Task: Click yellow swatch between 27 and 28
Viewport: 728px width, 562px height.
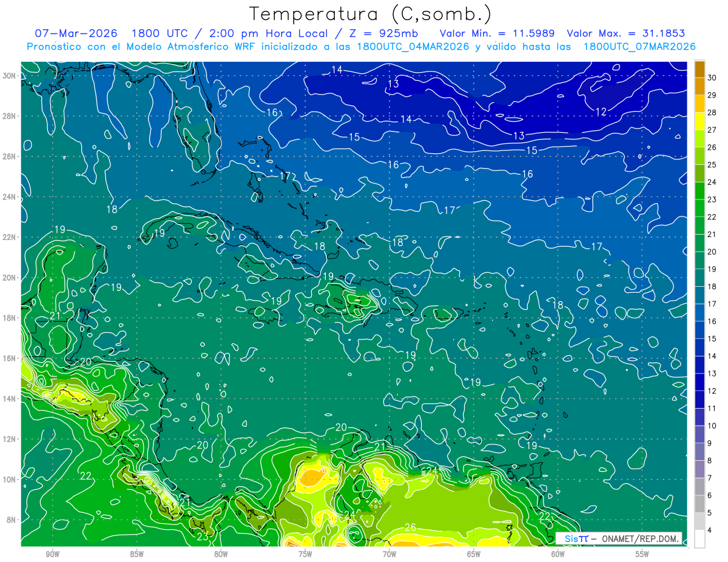Action: tap(699, 121)
